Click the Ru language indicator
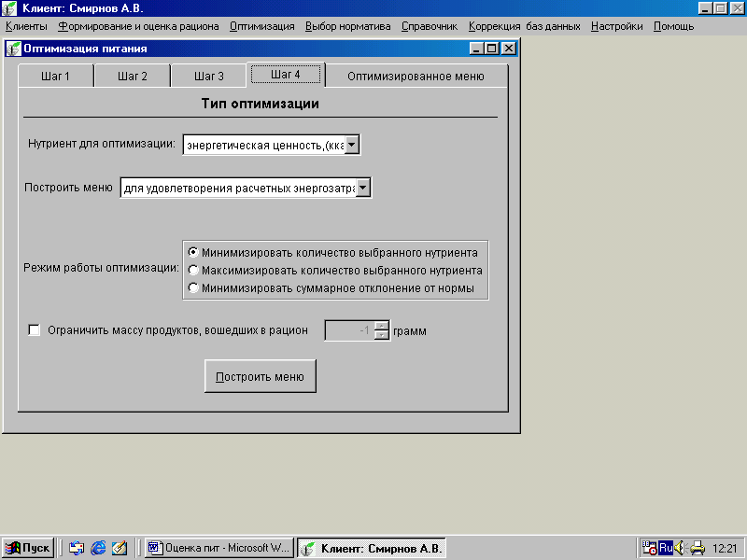Image resolution: width=747 pixels, height=560 pixels. click(x=666, y=548)
